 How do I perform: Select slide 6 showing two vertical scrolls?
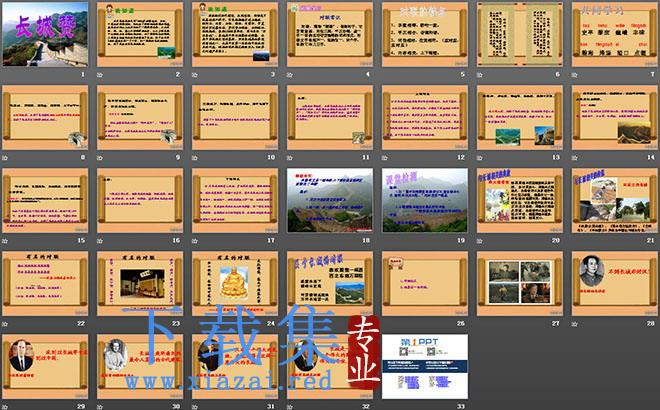[x=520, y=34]
